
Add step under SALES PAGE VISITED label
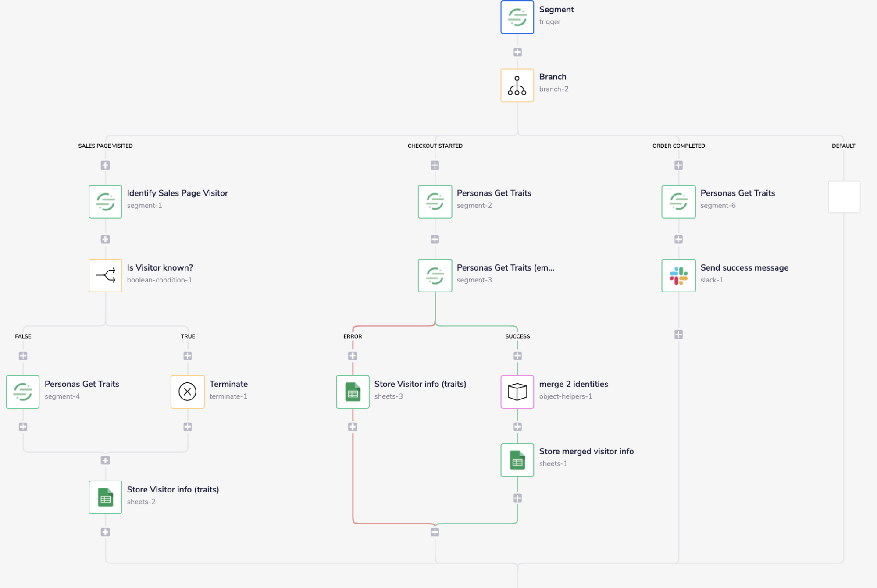pos(105,165)
